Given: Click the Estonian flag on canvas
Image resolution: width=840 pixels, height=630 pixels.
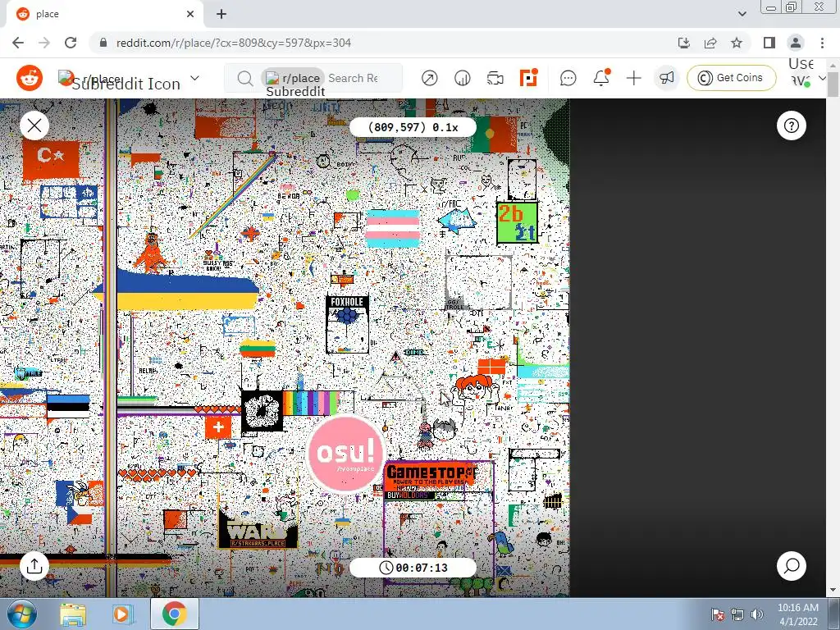Looking at the screenshot, I should [x=68, y=407].
